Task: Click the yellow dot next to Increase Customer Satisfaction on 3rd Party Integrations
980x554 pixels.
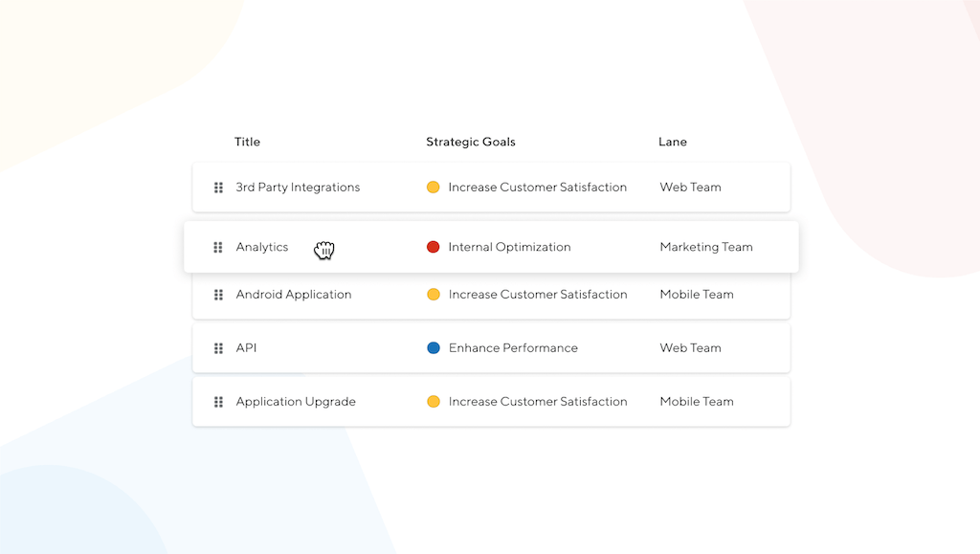Action: point(434,187)
